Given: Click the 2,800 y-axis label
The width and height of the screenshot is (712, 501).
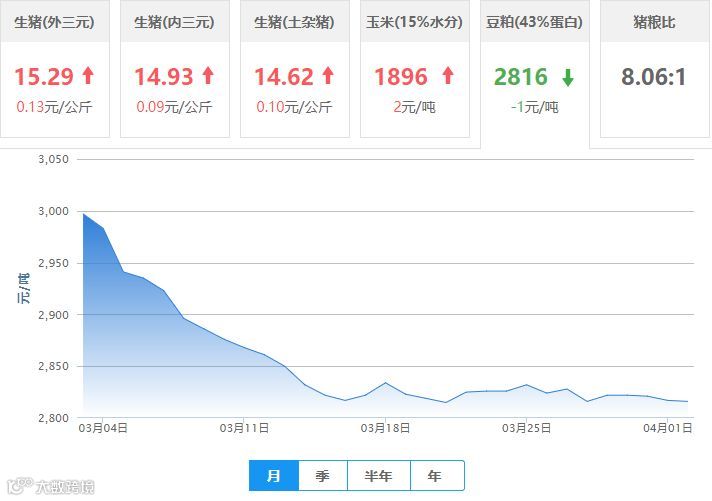Looking at the screenshot, I should point(53,417).
